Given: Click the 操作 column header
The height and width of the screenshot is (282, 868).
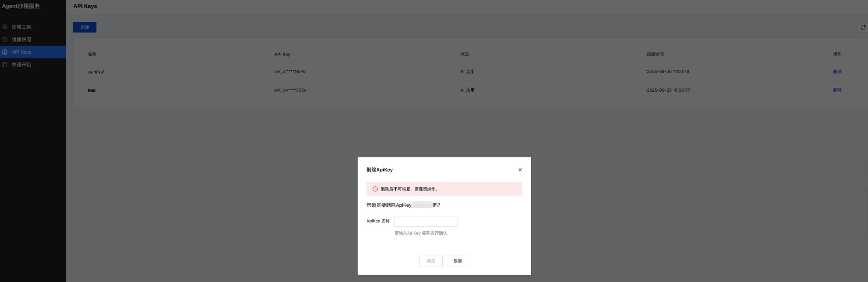Looking at the screenshot, I should click(x=837, y=54).
